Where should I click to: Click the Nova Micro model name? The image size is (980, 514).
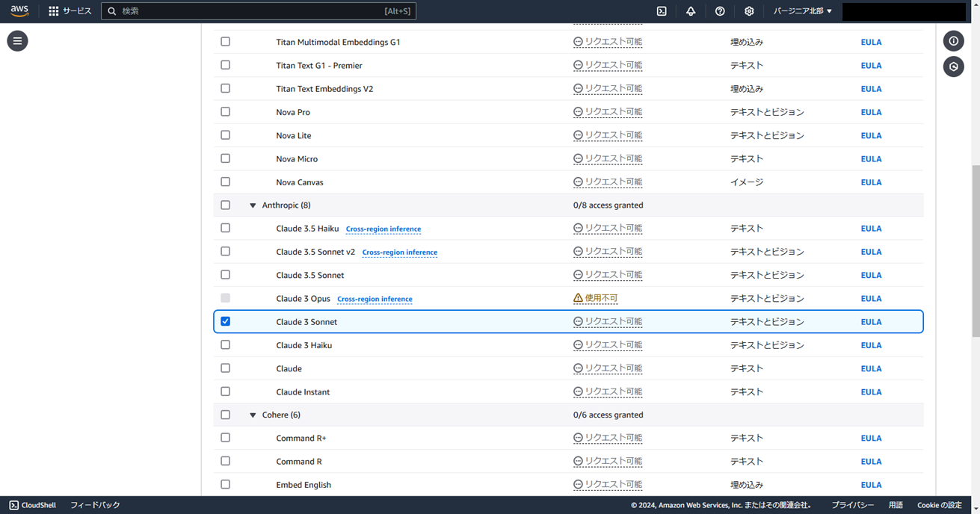click(297, 159)
